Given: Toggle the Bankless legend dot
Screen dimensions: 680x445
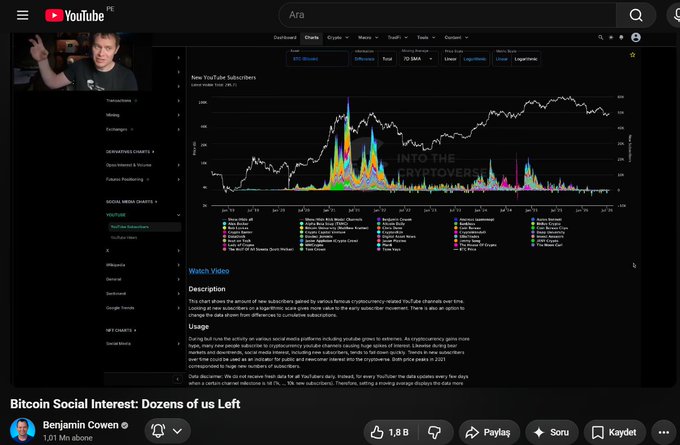Looking at the screenshot, I should pos(455,224).
